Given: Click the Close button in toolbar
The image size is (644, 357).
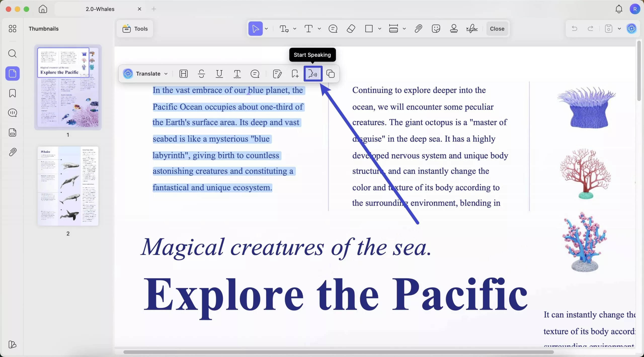Looking at the screenshot, I should (497, 29).
